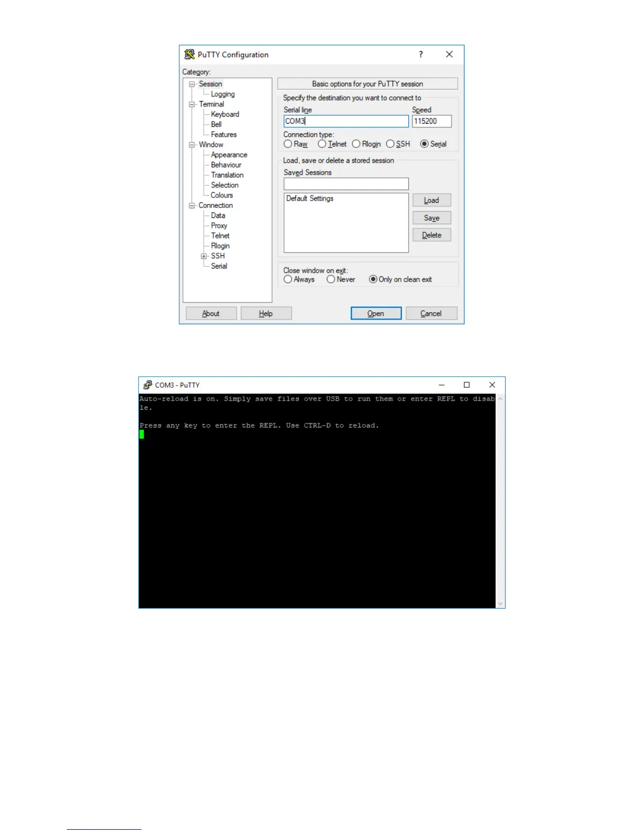Select the Window category

click(211, 145)
